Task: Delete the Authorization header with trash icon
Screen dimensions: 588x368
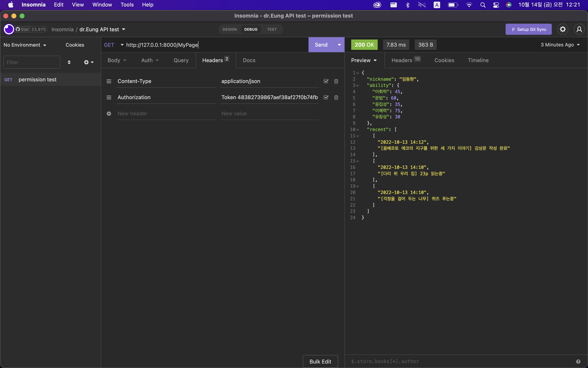Action: pos(336,97)
